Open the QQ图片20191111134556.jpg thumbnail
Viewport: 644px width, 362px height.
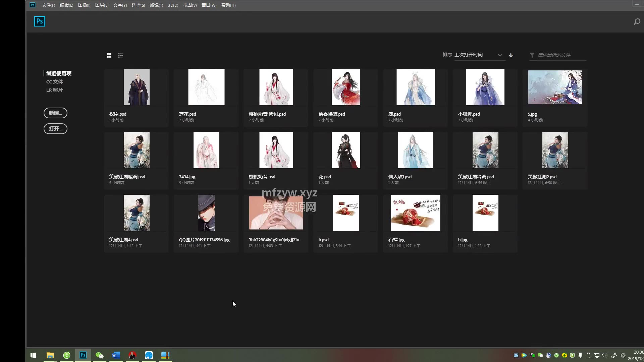coord(206,213)
